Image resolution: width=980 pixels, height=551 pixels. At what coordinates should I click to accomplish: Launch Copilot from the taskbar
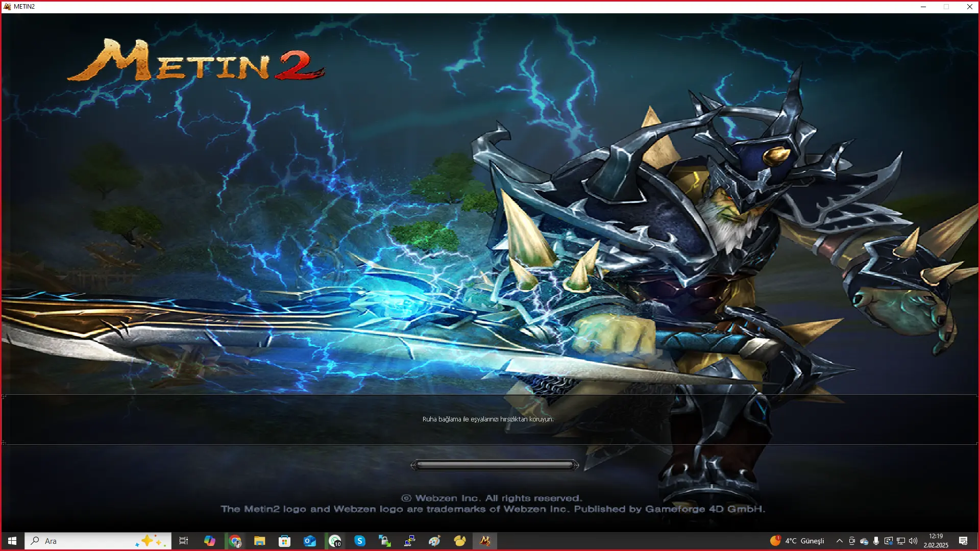[209, 541]
